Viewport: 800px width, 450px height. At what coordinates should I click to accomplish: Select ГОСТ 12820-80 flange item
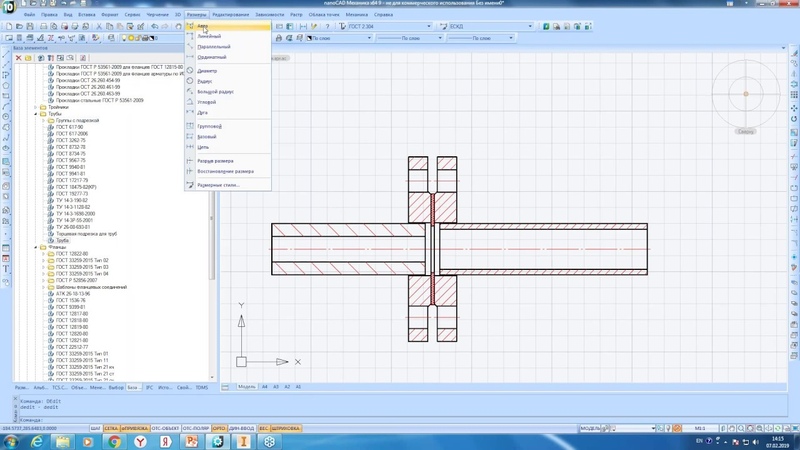click(72, 334)
